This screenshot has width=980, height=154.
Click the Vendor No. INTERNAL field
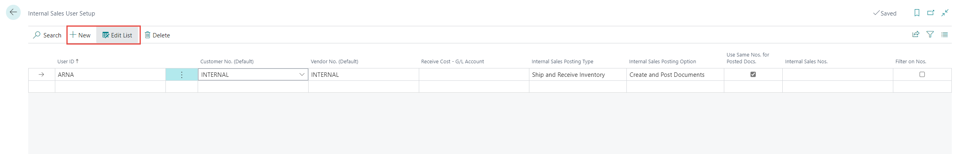pyautogui.click(x=364, y=74)
